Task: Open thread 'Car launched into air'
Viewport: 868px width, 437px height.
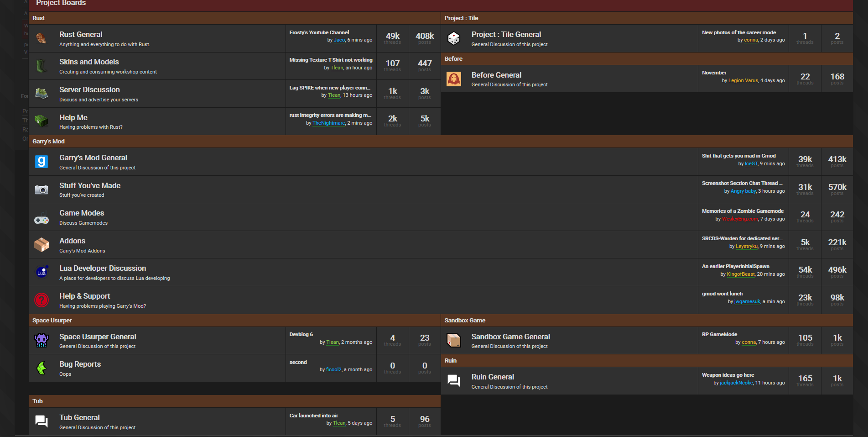Action: (x=314, y=416)
